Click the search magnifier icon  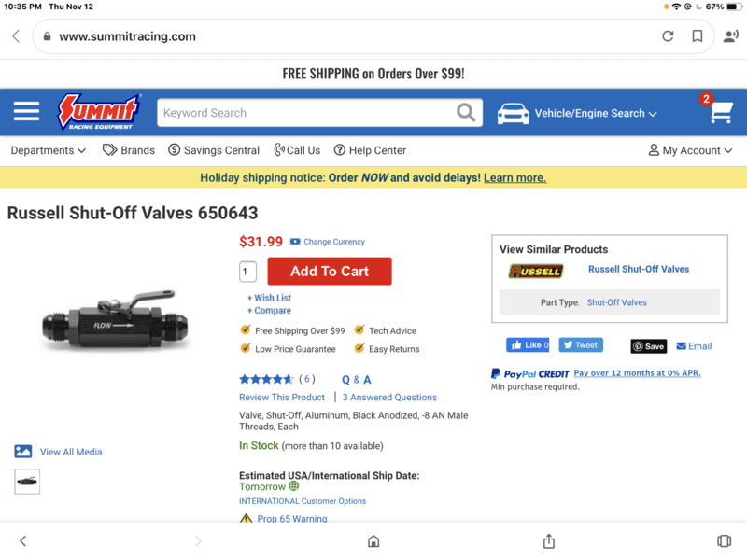click(466, 113)
